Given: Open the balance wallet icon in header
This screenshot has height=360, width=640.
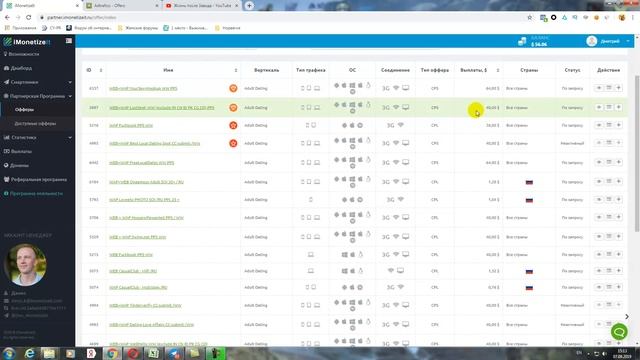Looking at the screenshot, I should (x=522, y=41).
